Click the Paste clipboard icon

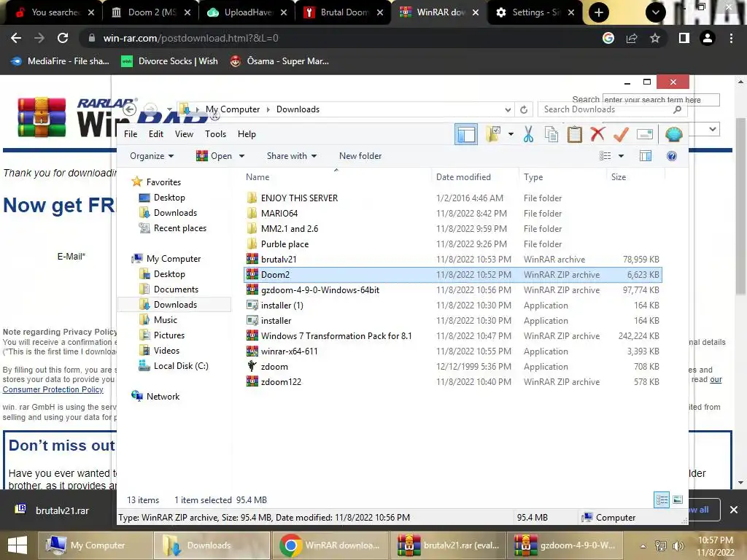click(575, 134)
